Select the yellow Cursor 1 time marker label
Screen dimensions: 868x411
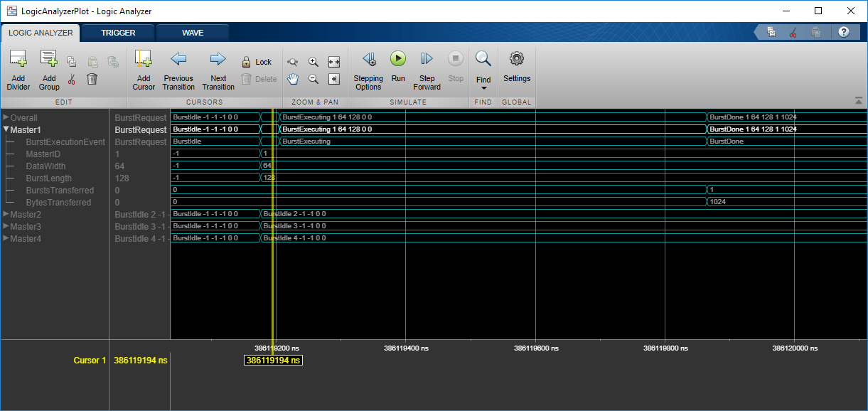coord(274,361)
